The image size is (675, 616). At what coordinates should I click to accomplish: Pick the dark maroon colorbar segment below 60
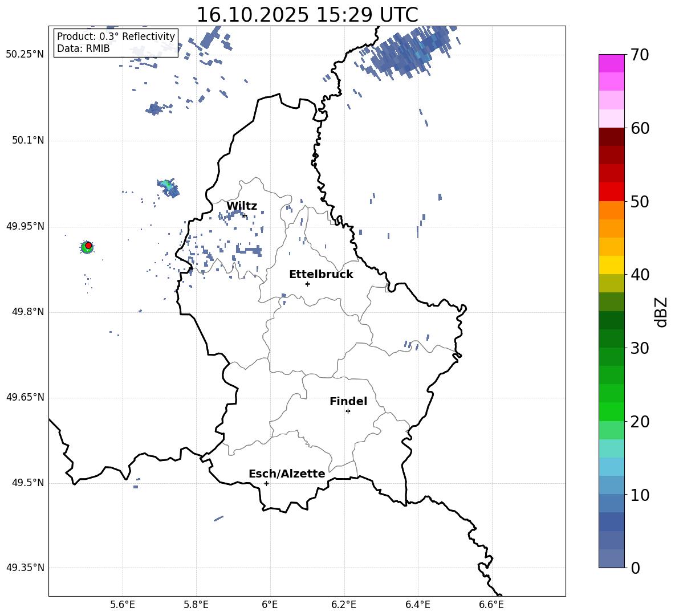[x=611, y=137]
